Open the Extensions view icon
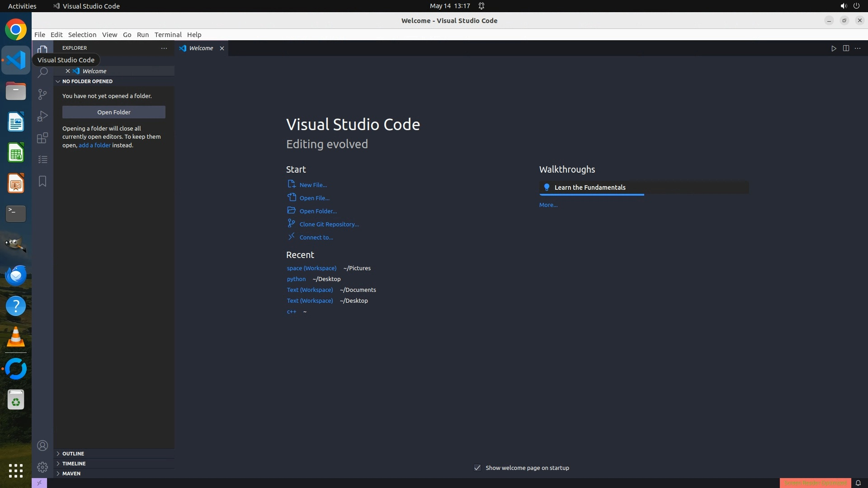The width and height of the screenshot is (868, 488). coord(42,138)
